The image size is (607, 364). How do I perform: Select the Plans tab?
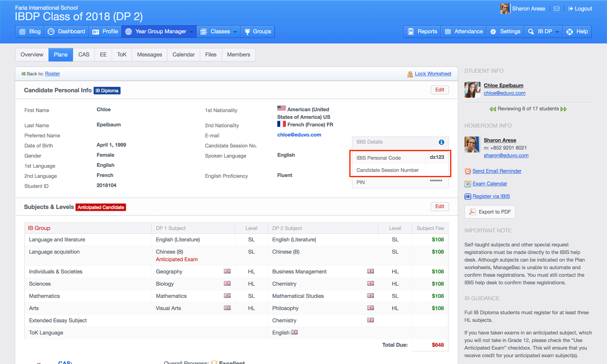[x=61, y=55]
